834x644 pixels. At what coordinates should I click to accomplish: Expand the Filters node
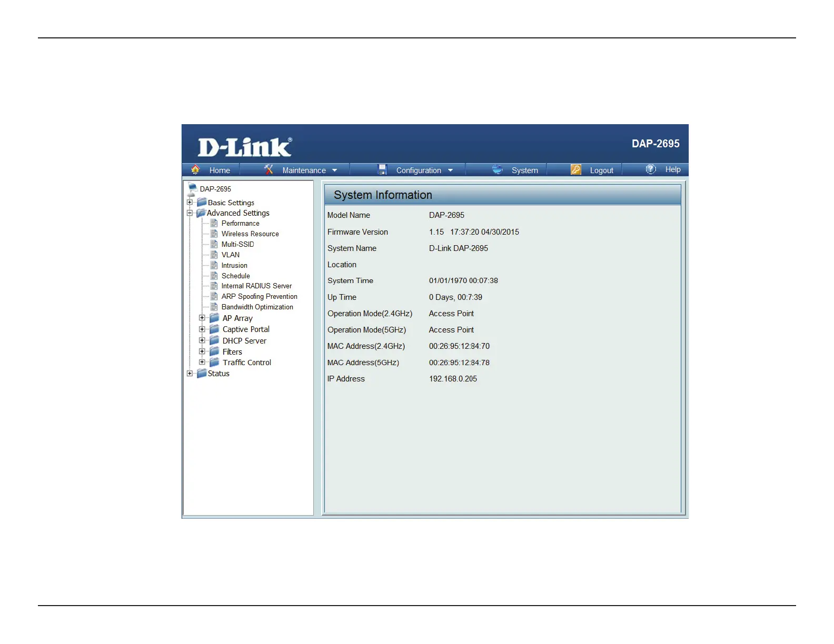click(202, 351)
